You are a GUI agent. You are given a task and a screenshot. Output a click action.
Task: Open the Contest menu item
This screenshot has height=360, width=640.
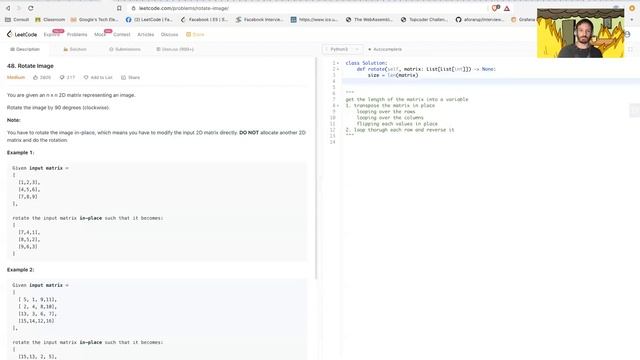click(x=122, y=35)
